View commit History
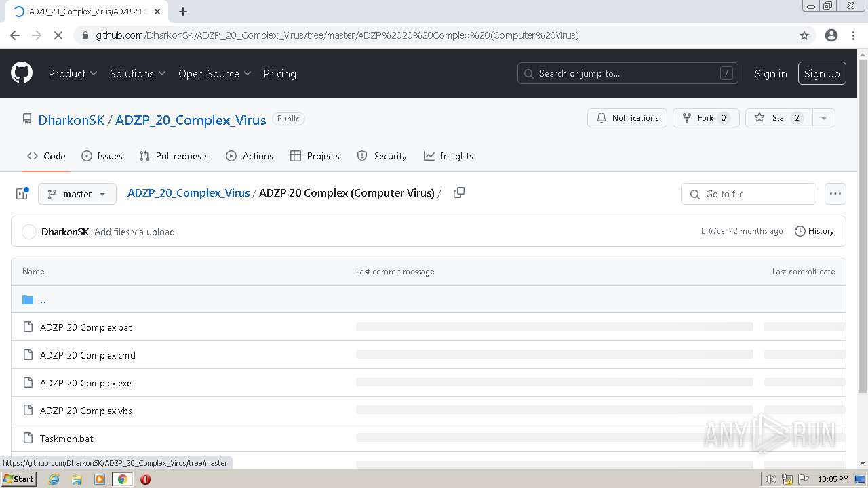 pyautogui.click(x=814, y=231)
